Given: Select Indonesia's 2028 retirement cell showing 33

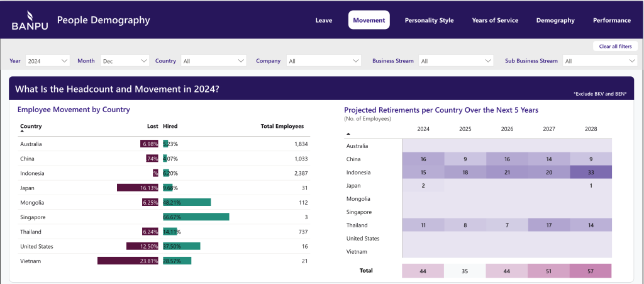Looking at the screenshot, I should (x=591, y=173).
